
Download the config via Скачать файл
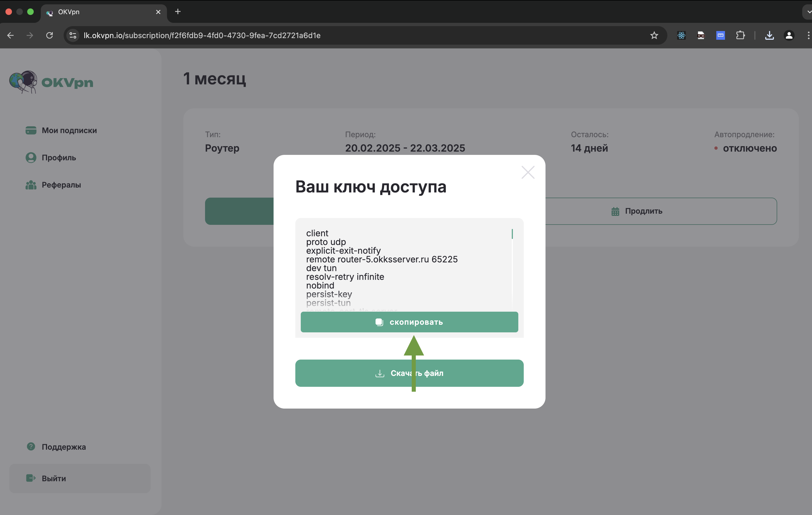(409, 373)
